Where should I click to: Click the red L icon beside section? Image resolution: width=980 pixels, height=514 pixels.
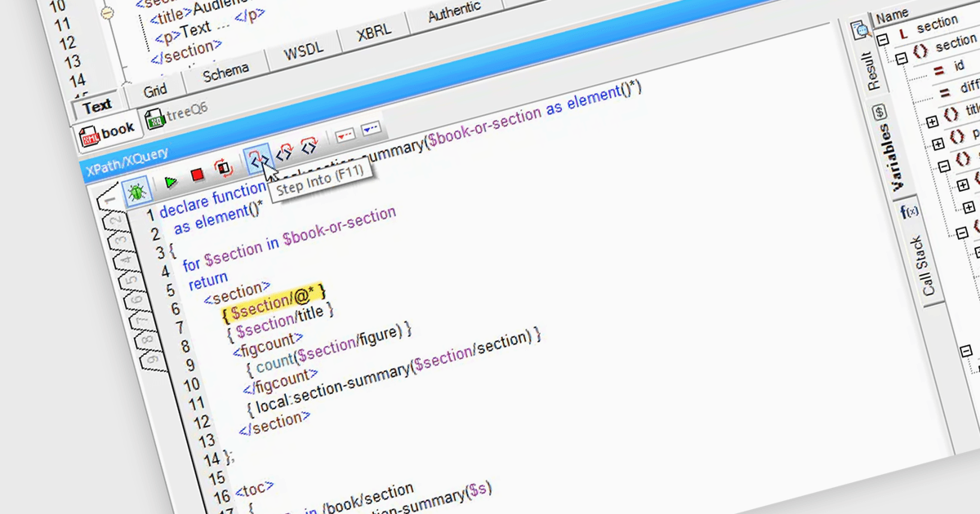pyautogui.click(x=902, y=34)
